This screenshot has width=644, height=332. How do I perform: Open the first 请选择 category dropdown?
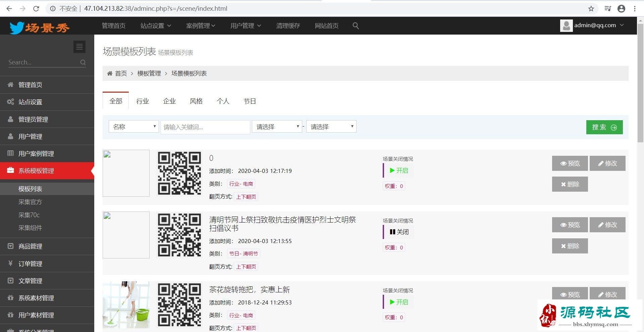[277, 127]
